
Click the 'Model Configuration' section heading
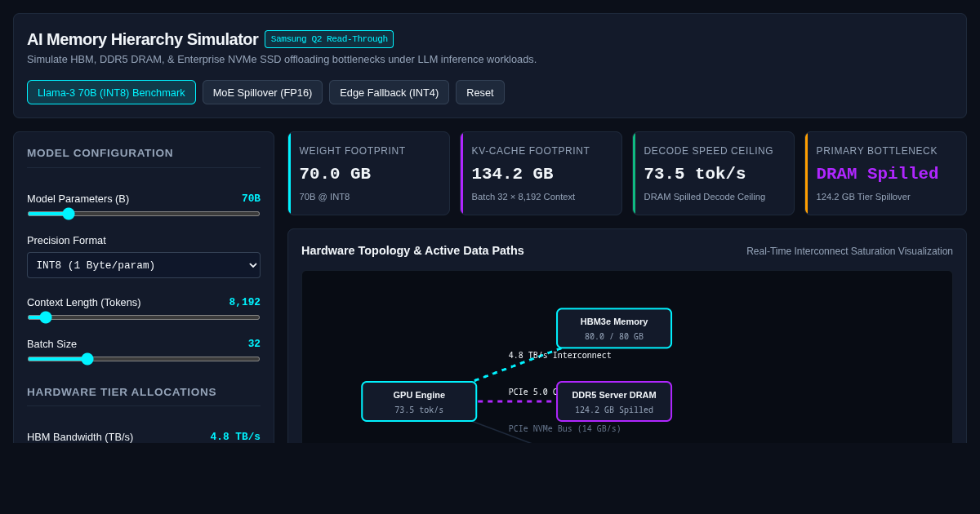100,153
